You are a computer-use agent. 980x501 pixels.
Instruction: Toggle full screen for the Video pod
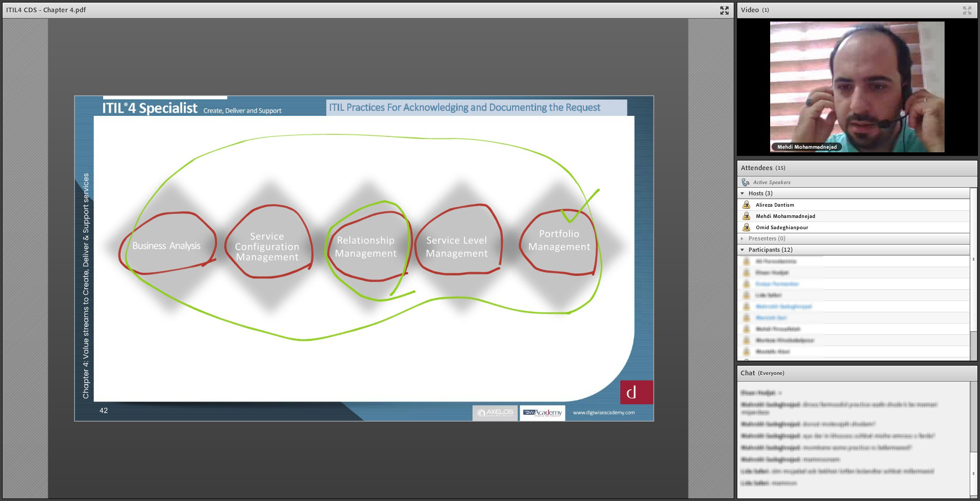(967, 10)
